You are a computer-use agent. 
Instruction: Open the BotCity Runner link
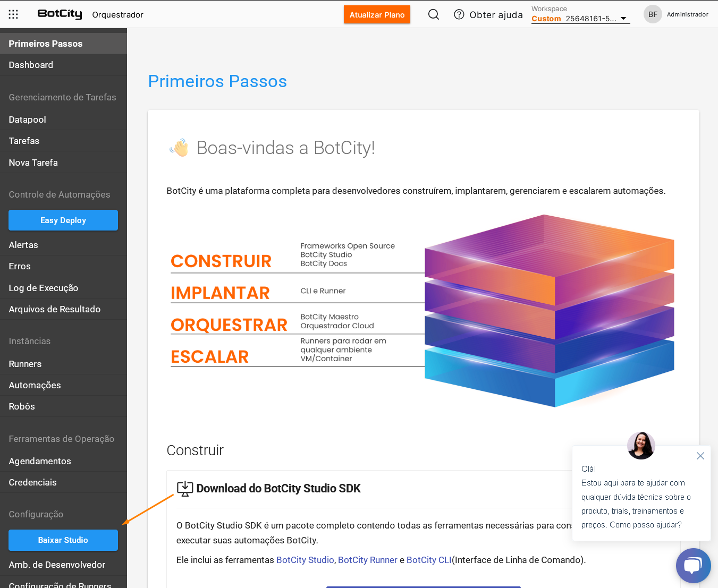[368, 560]
